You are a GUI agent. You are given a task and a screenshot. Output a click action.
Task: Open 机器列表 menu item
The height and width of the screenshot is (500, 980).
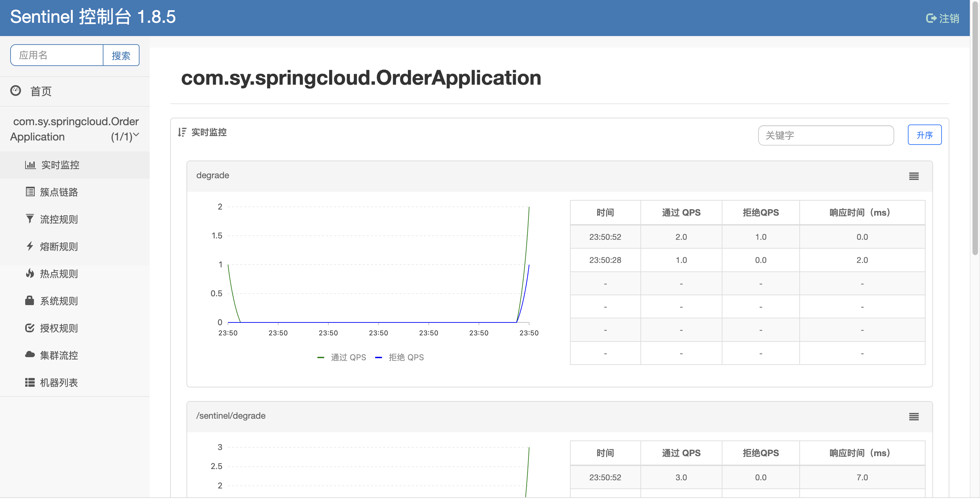tap(75, 382)
